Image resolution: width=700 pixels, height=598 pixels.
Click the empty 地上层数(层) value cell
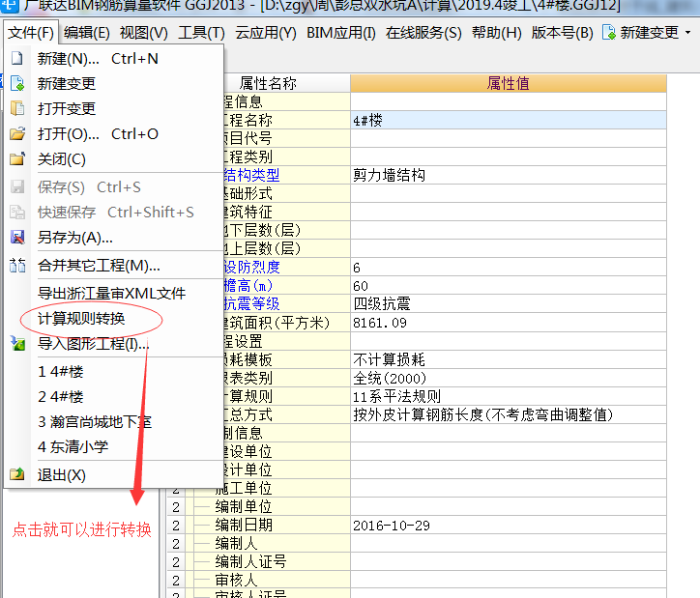(x=508, y=248)
